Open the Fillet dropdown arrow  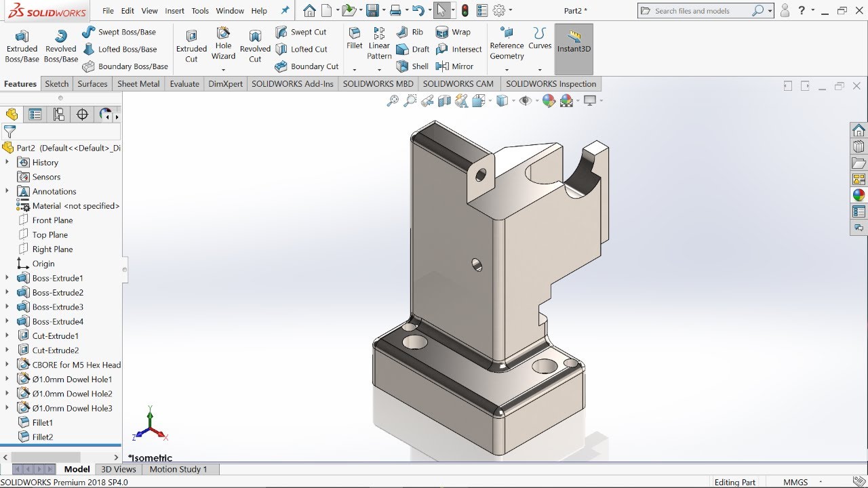click(x=355, y=70)
